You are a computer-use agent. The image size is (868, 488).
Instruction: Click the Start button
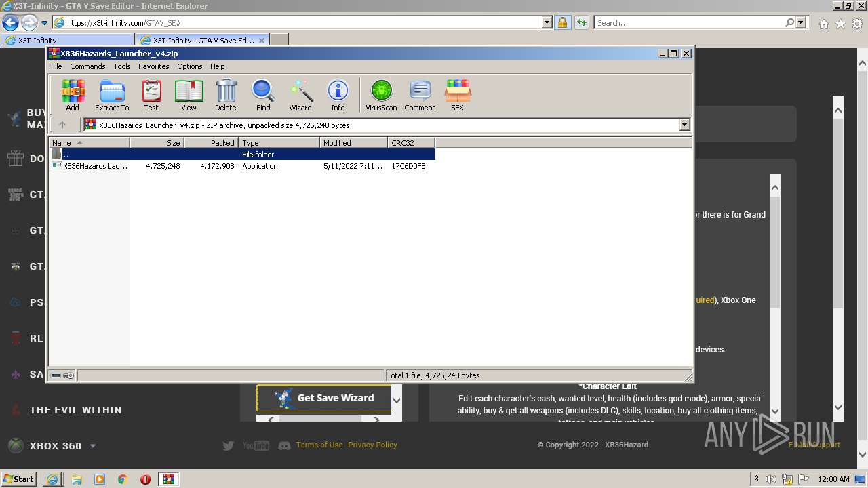(18, 479)
